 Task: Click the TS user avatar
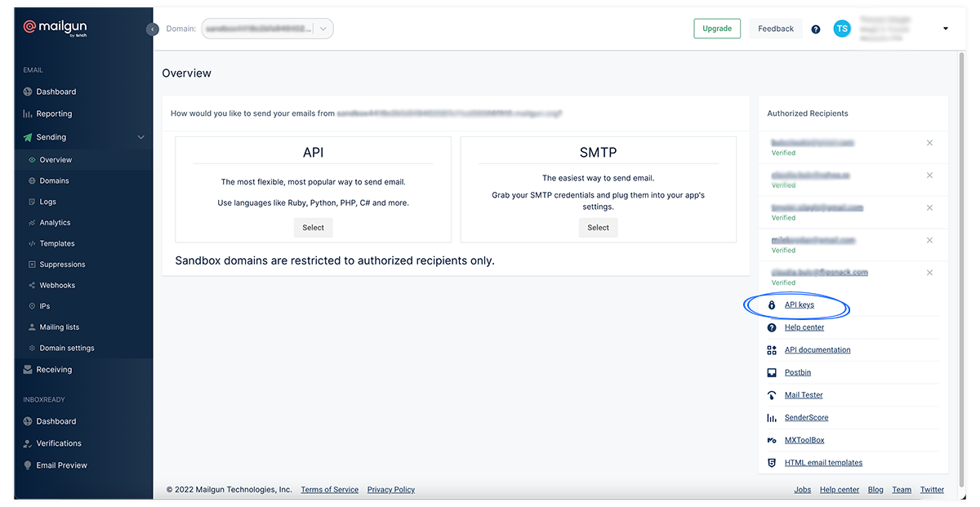coord(842,29)
